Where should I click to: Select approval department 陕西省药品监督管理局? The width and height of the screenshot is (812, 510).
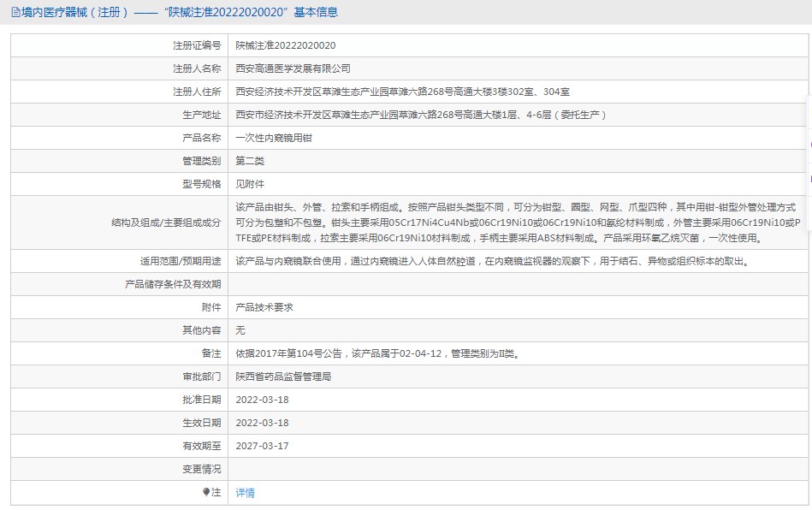tap(283, 377)
